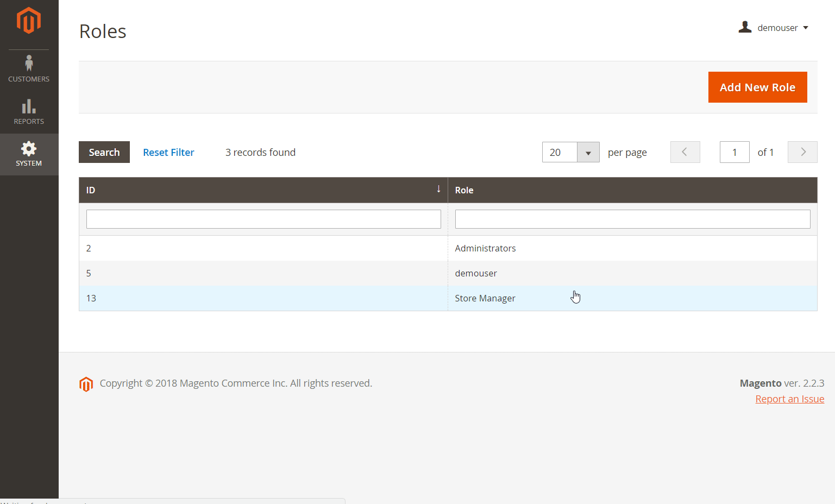
Task: Open the Report an Issue link
Action: point(789,399)
